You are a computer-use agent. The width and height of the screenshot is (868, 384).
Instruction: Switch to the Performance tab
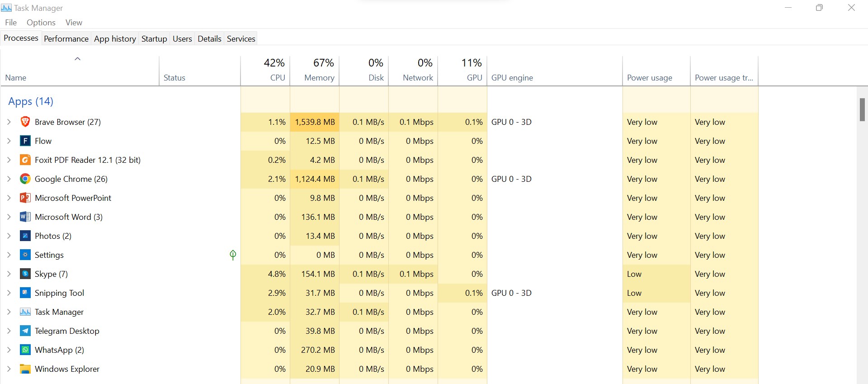66,39
